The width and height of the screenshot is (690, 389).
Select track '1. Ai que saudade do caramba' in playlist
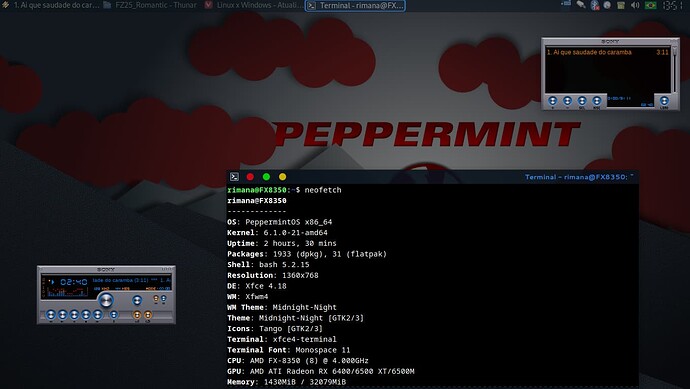(607, 52)
